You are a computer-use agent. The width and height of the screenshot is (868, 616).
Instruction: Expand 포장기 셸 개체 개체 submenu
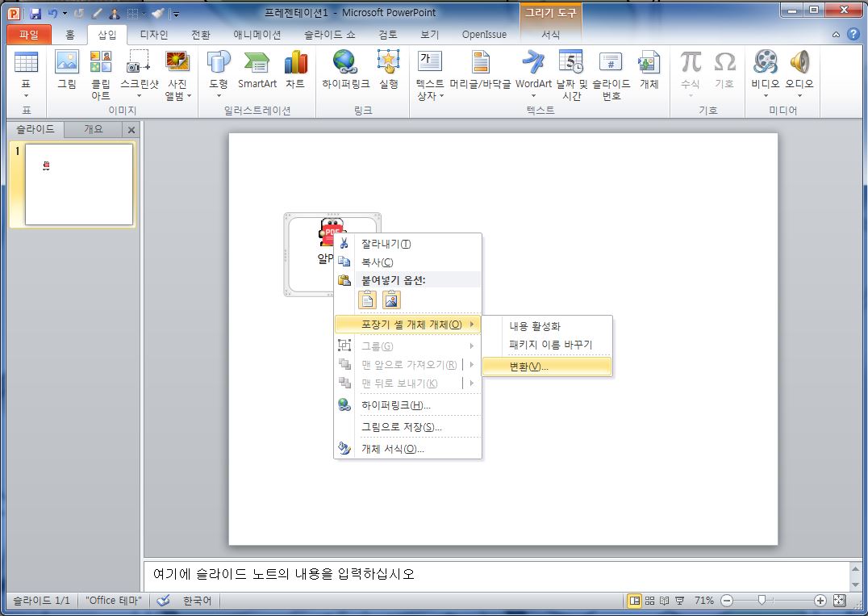(408, 325)
